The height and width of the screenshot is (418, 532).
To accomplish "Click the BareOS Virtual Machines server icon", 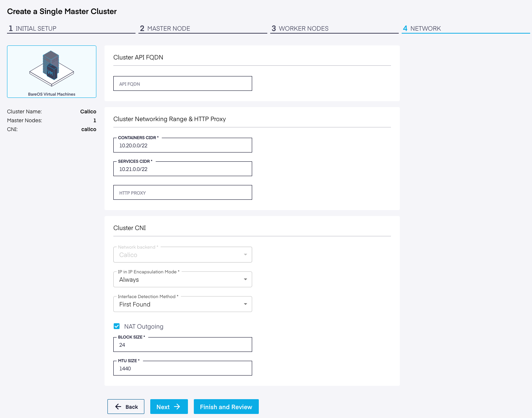I will (x=51, y=69).
